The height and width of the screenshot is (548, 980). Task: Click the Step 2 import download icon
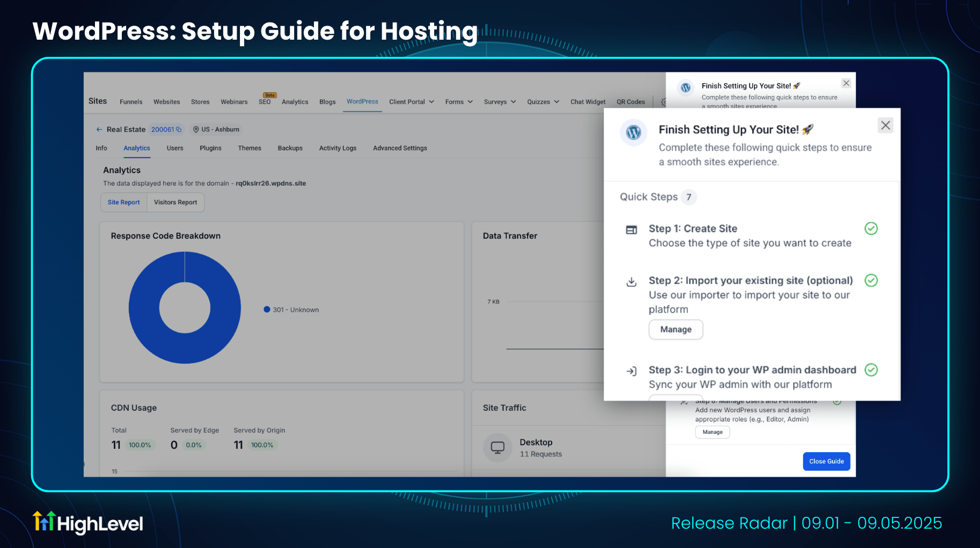tap(632, 282)
